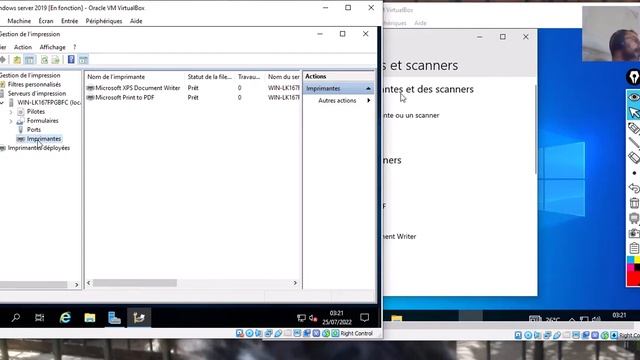The image size is (640, 360).
Task: Expand the Formulaires tree node
Action: [x=11, y=121]
